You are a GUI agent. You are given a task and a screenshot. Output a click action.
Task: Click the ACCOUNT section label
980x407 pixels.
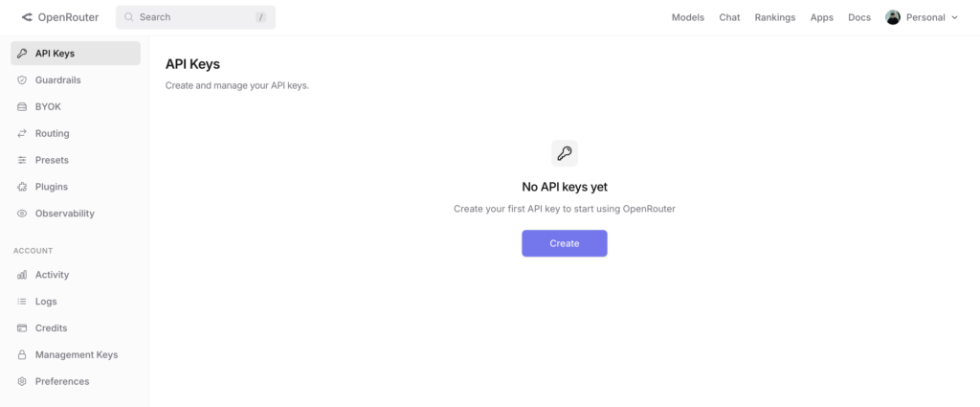coord(33,251)
